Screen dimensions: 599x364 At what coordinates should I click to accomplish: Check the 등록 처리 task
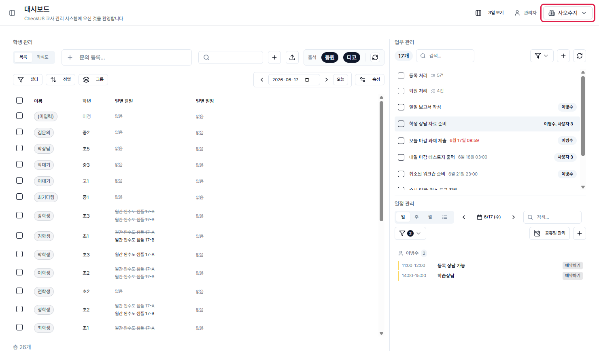tap(401, 76)
